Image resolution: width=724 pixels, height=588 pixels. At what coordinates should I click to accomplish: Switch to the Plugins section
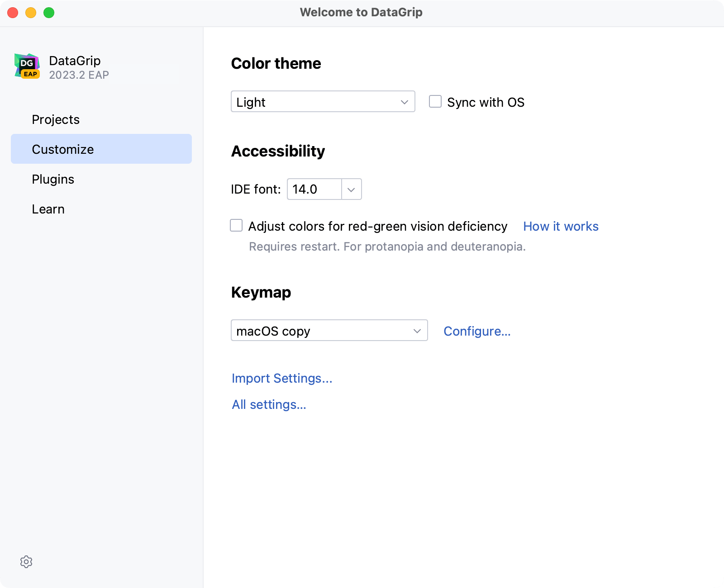(53, 179)
